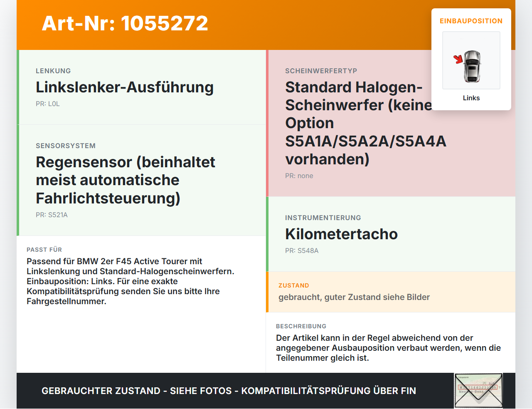Viewport: 532px width, 409px height.
Task: Click the 'PR: L0L' code
Action: coord(48,104)
